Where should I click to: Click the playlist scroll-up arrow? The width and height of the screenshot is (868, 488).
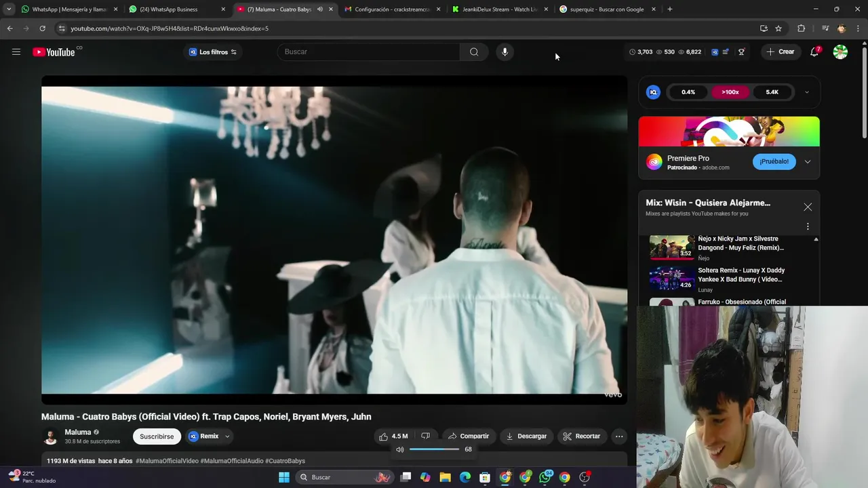click(816, 239)
